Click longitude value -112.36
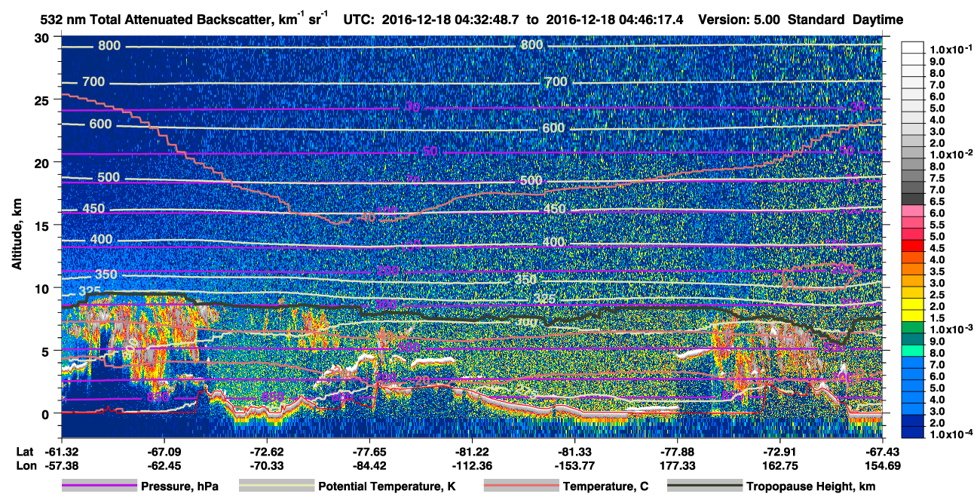Viewport: 980px width, 503px height. 471,465
